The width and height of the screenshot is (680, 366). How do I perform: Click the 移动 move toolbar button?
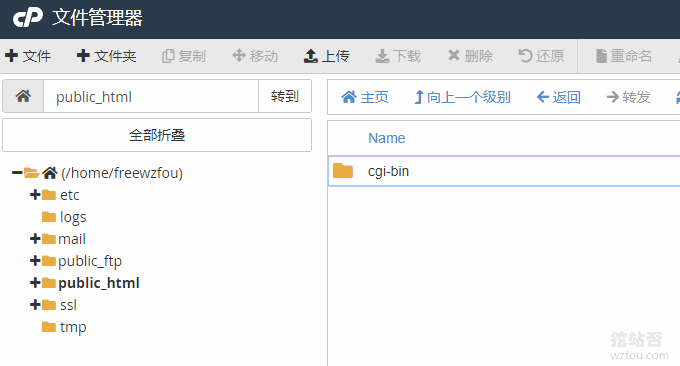[x=255, y=56]
